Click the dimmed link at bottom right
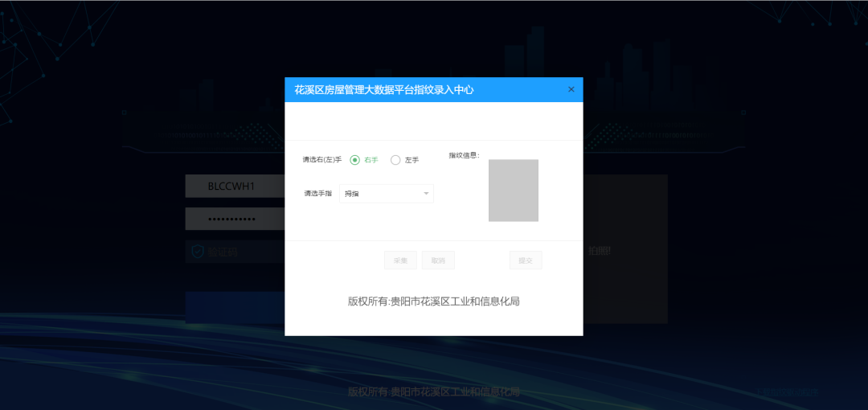The image size is (868, 410). click(x=787, y=393)
